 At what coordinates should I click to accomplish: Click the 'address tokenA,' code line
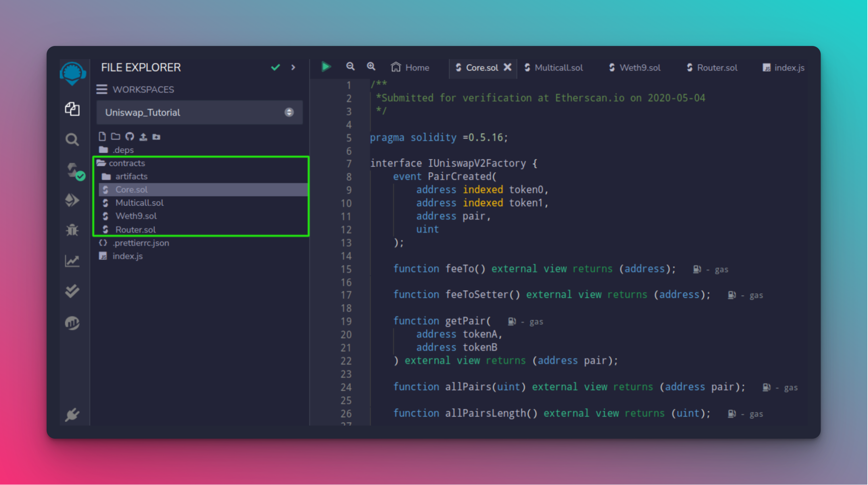point(460,334)
